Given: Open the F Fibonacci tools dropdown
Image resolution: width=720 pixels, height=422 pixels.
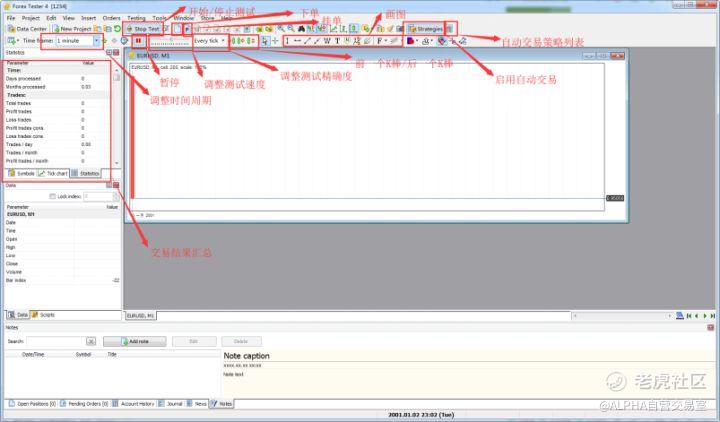Looking at the screenshot, I should (x=381, y=41).
